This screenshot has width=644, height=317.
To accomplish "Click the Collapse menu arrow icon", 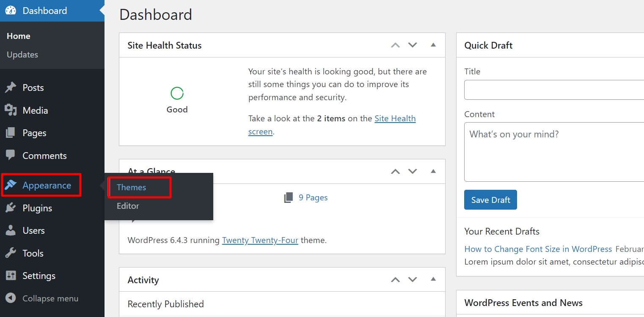I will (11, 298).
